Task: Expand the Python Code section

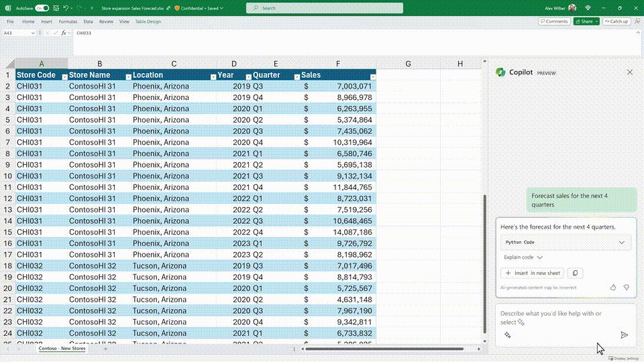Action: click(x=621, y=242)
